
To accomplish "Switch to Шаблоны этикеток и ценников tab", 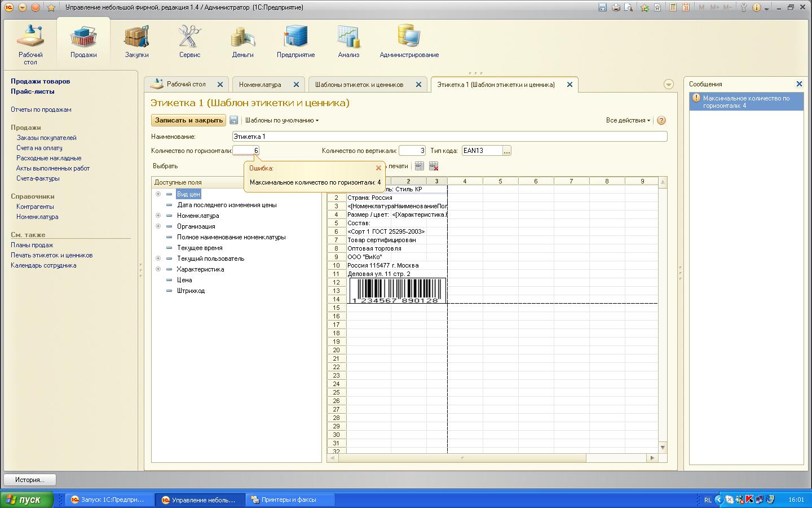I will click(359, 85).
